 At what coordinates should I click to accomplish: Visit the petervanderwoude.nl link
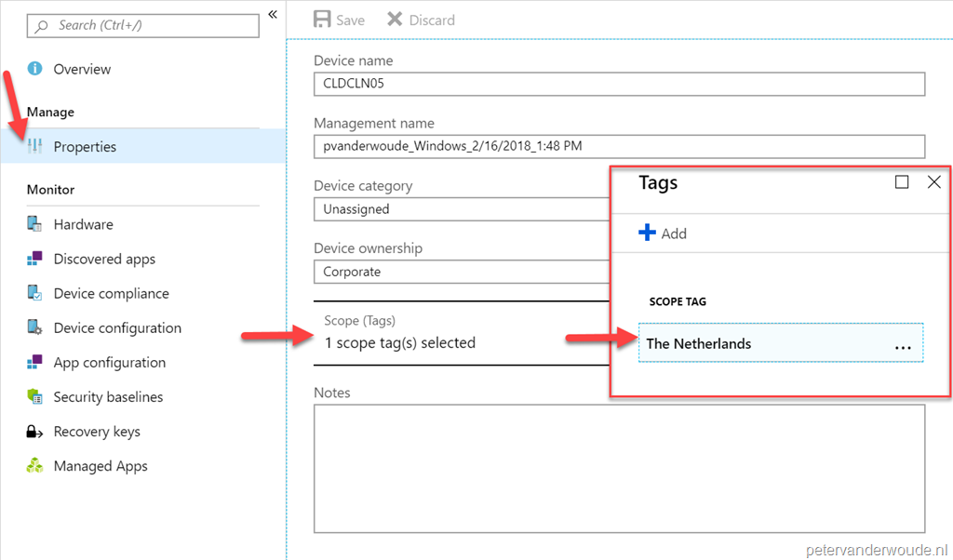(879, 548)
